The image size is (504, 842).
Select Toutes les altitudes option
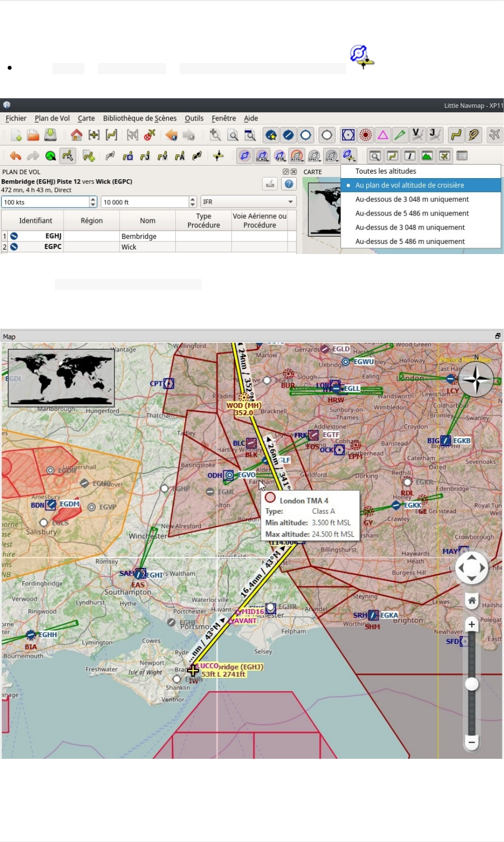(421, 171)
